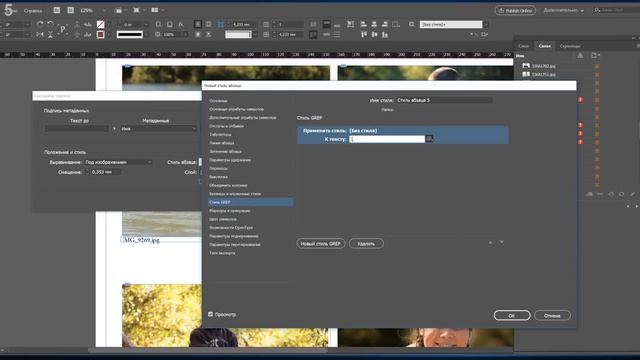This screenshot has width=640, height=360.
Task: Select Параметры перечеркивания category
Action: tap(235, 244)
